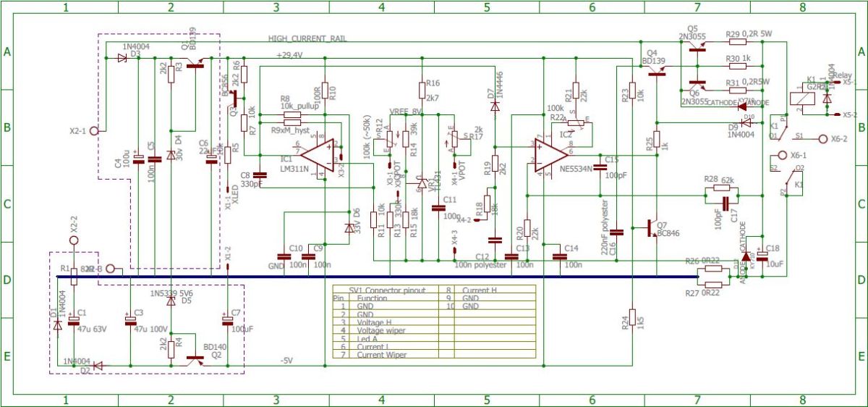Screen dimensions: 868x407
Task: Click the R8 10k_pullup label
Action: tap(298, 101)
